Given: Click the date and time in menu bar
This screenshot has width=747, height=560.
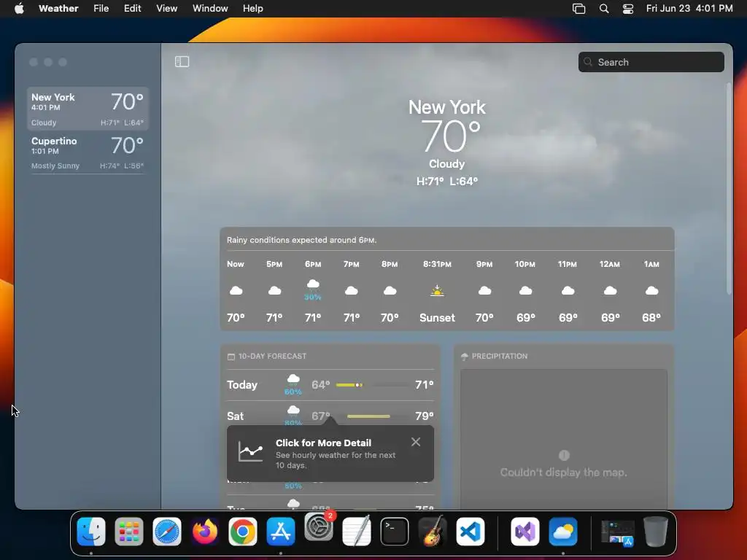Looking at the screenshot, I should [689, 9].
